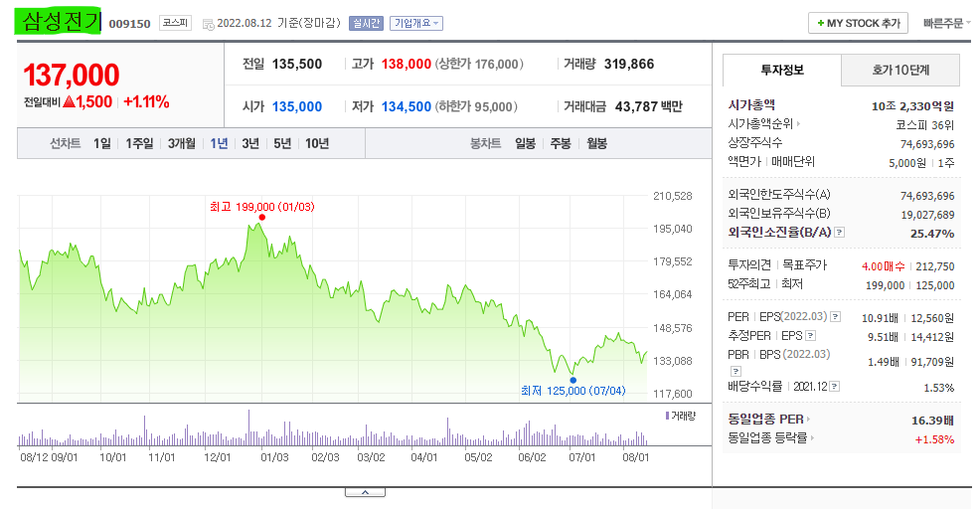Click the 투자의견 label
Viewport: 980px width, 509px height.
tap(749, 265)
